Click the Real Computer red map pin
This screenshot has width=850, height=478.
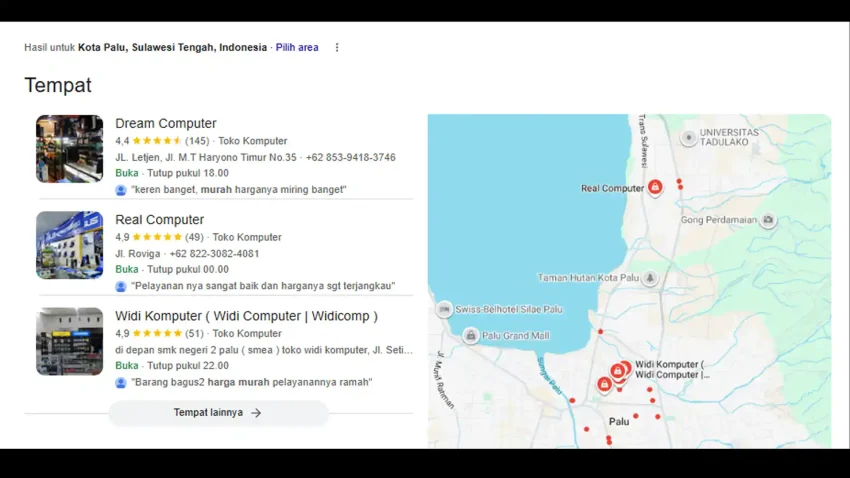[655, 188]
